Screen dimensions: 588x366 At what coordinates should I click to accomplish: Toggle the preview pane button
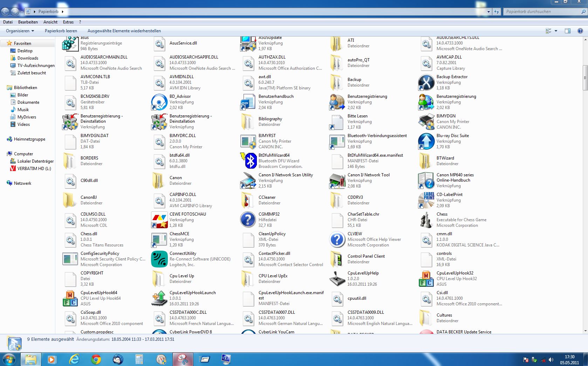tap(568, 31)
